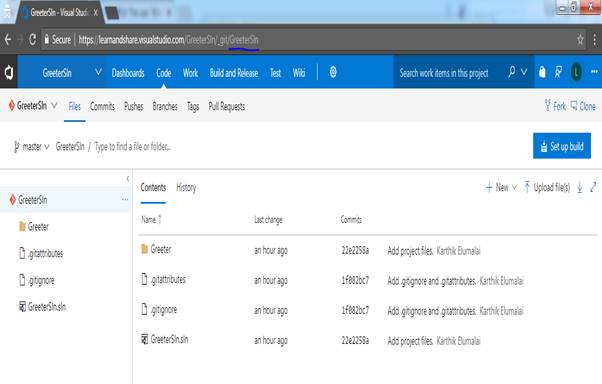Open the marketplace shopping bag icon

tap(542, 72)
